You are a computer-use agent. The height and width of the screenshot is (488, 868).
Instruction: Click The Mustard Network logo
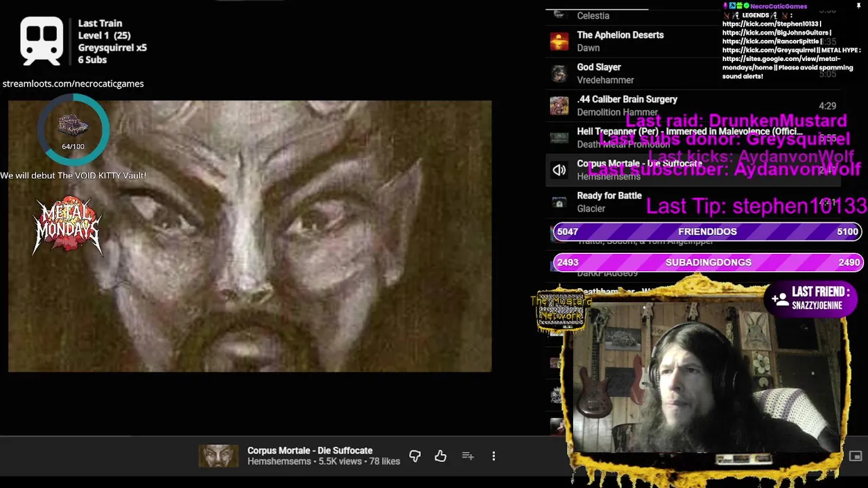tap(561, 309)
